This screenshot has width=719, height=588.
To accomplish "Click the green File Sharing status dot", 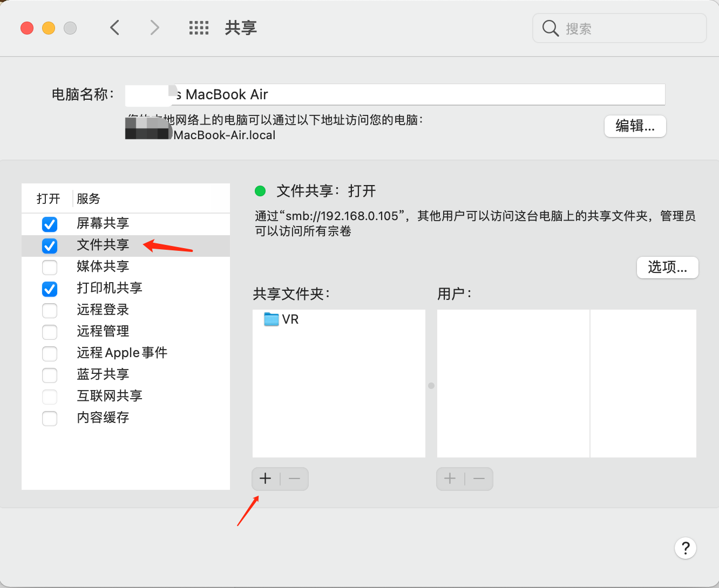I will pos(260,190).
